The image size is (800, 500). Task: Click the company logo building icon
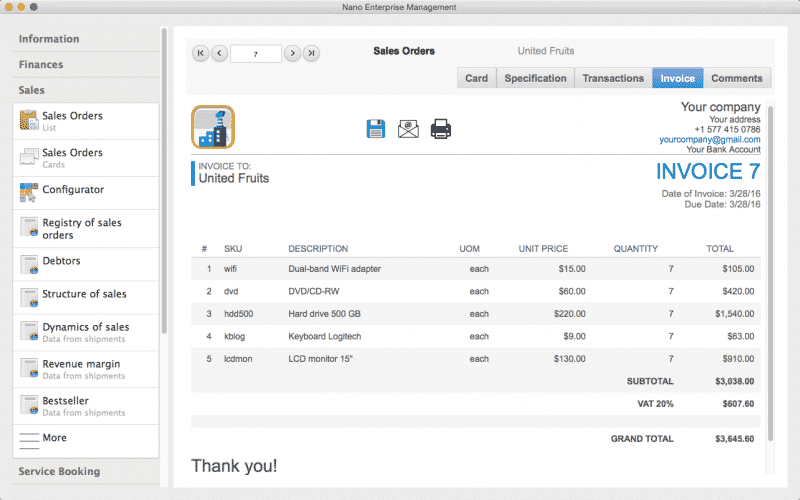tap(213, 127)
